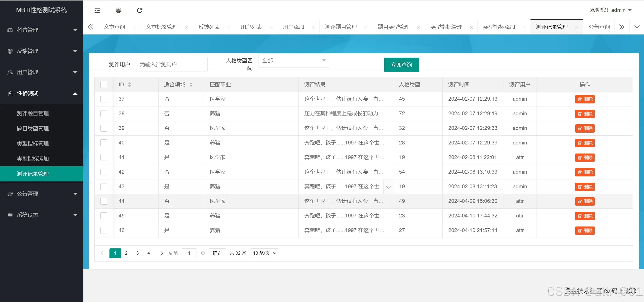Image resolution: width=644 pixels, height=302 pixels.
Task: Open 类型指标管理 in the sidebar
Action: pos(42,144)
